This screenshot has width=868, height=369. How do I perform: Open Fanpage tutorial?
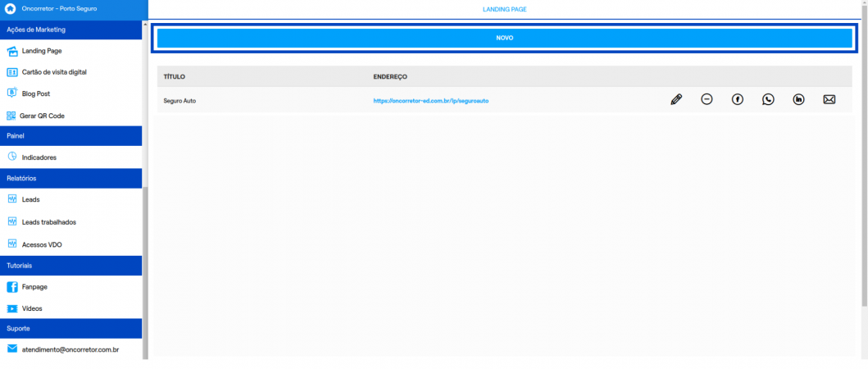34,288
